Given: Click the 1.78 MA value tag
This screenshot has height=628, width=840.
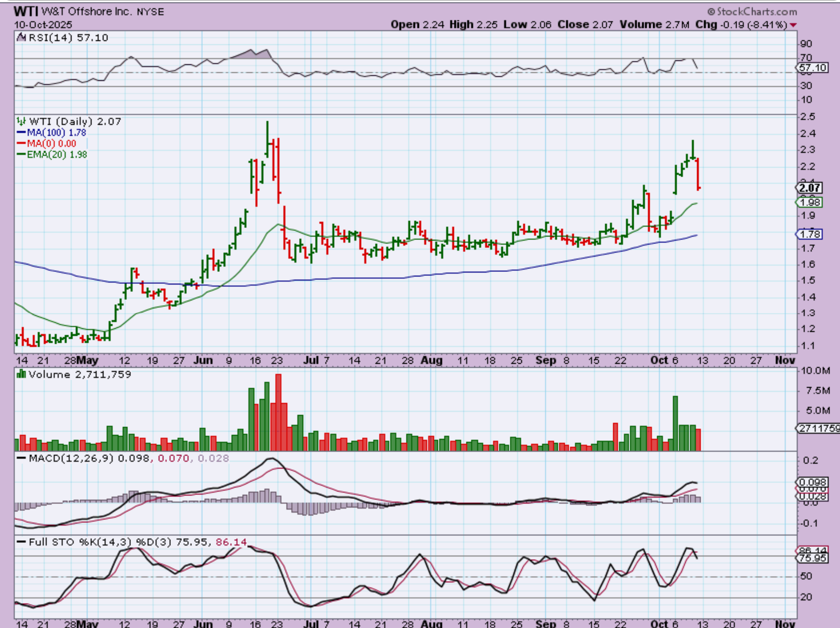Looking at the screenshot, I should coord(810,234).
